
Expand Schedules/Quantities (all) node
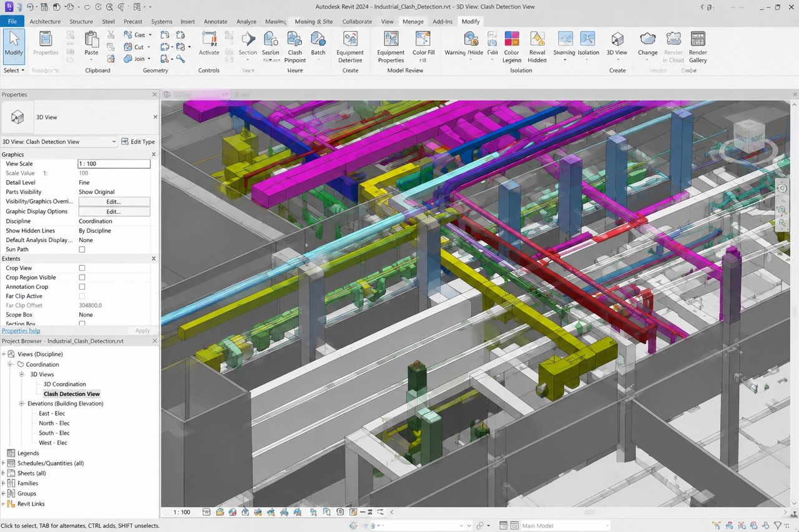point(4,463)
